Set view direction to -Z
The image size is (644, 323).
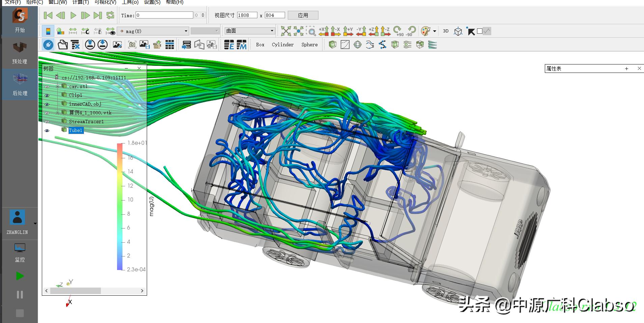pos(386,31)
